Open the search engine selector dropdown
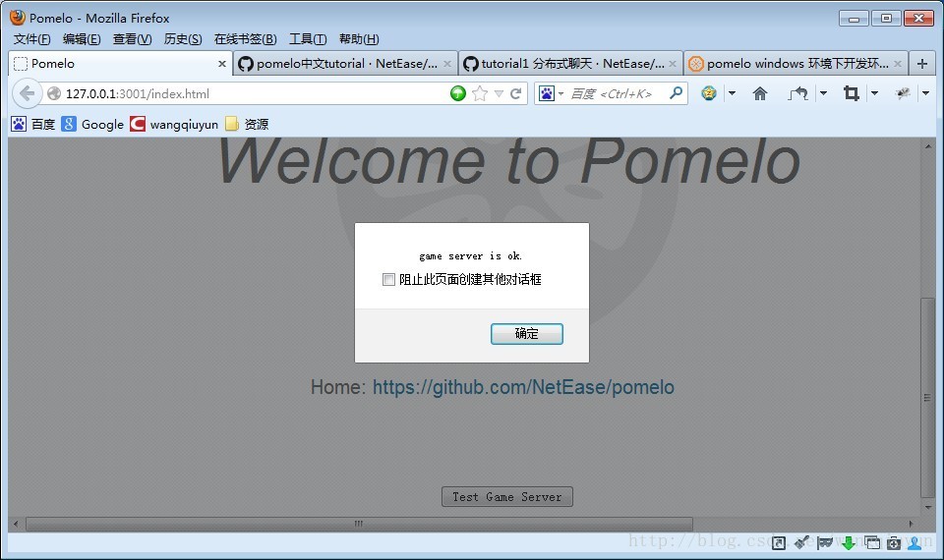944x560 pixels. (x=561, y=94)
